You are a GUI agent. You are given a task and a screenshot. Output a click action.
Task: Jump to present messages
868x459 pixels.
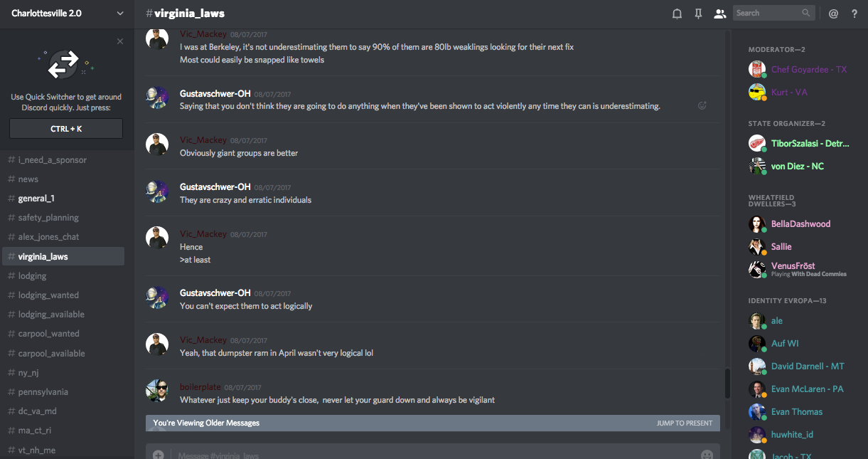(684, 423)
